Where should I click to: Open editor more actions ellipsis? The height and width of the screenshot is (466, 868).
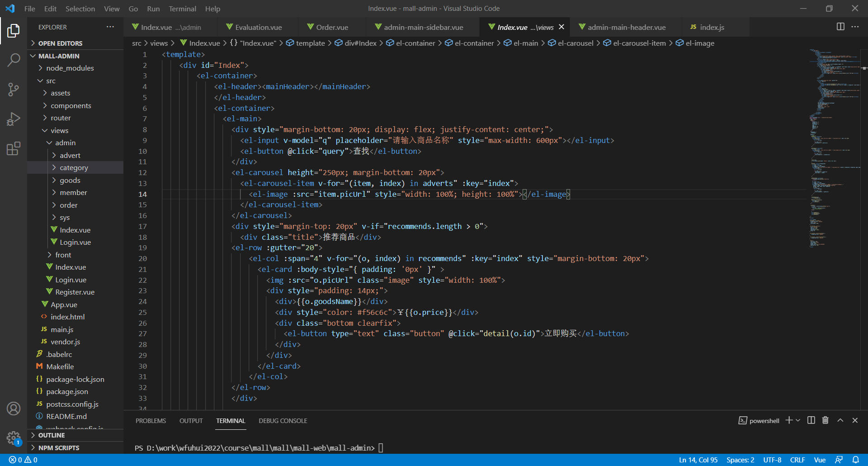click(x=855, y=27)
